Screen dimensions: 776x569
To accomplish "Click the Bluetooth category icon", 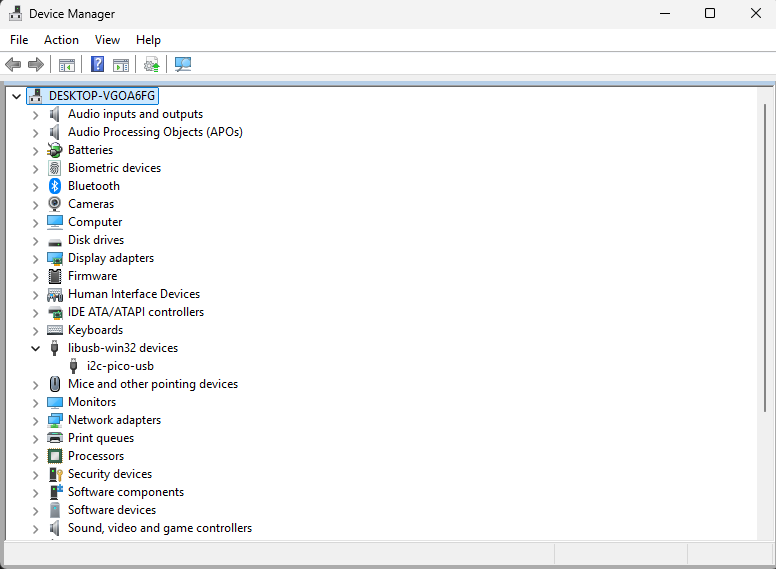I will tap(54, 186).
